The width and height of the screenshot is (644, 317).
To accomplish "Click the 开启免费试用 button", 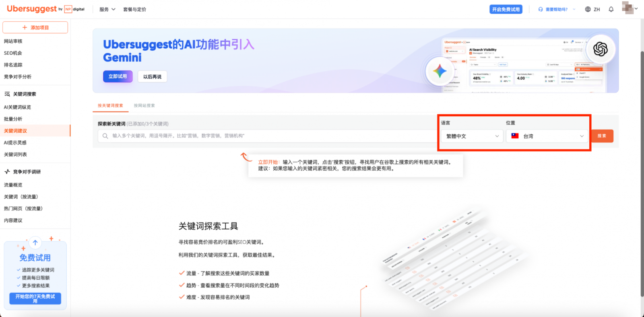I will 506,9.
